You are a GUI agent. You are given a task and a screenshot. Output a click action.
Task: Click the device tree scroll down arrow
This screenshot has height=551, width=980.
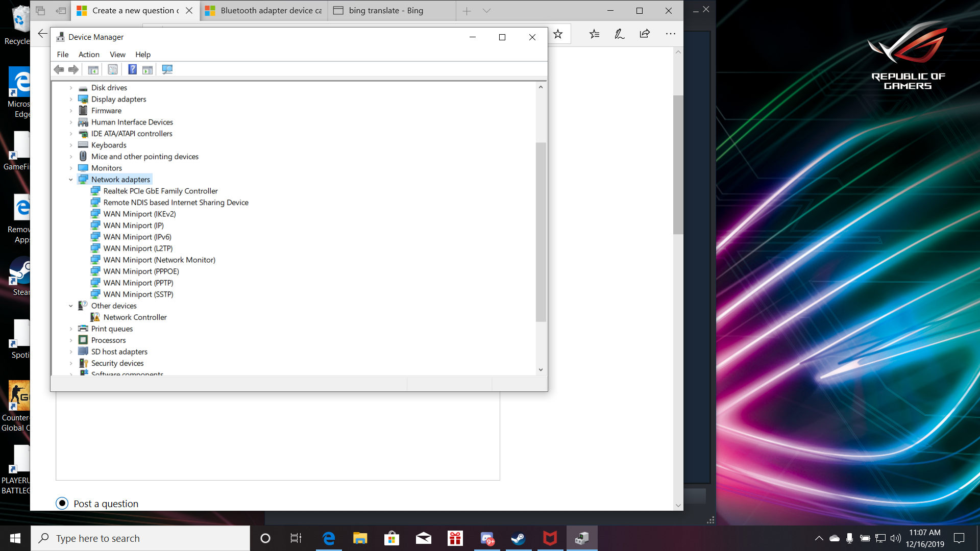point(541,370)
